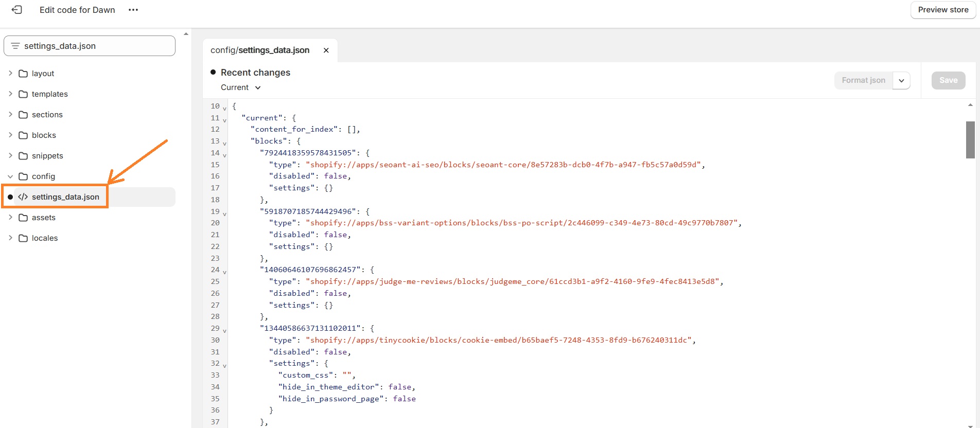Open the Format json dropdown arrow
The height and width of the screenshot is (428, 980).
click(x=901, y=80)
